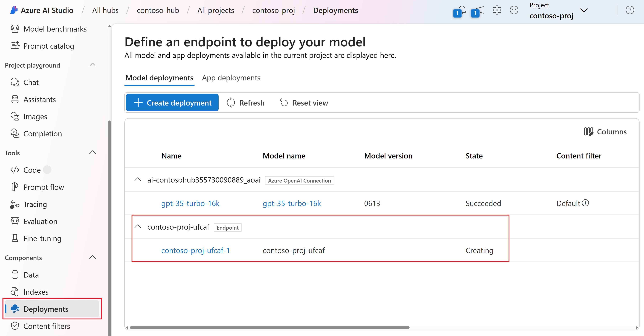644x336 pixels.
Task: Click the Model benchmarks scale icon
Action: click(15, 29)
